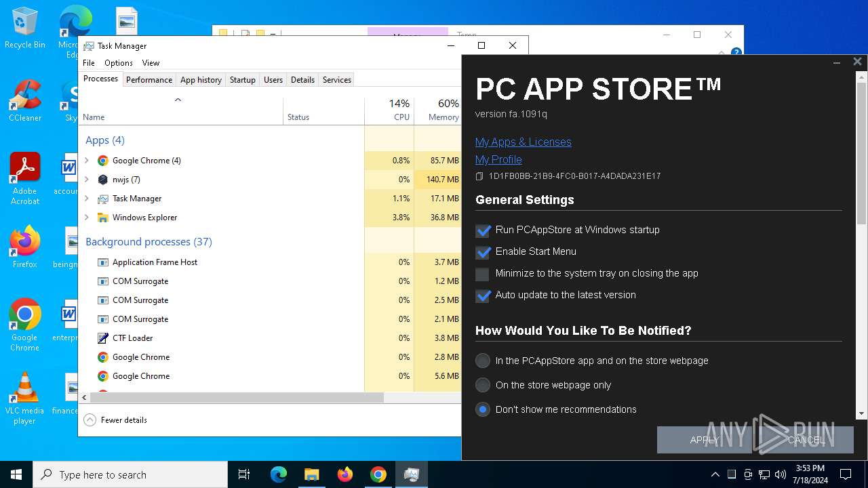The image size is (868, 488).
Task: Select COM Surrogate row using 1.2 MB
Action: click(x=270, y=281)
